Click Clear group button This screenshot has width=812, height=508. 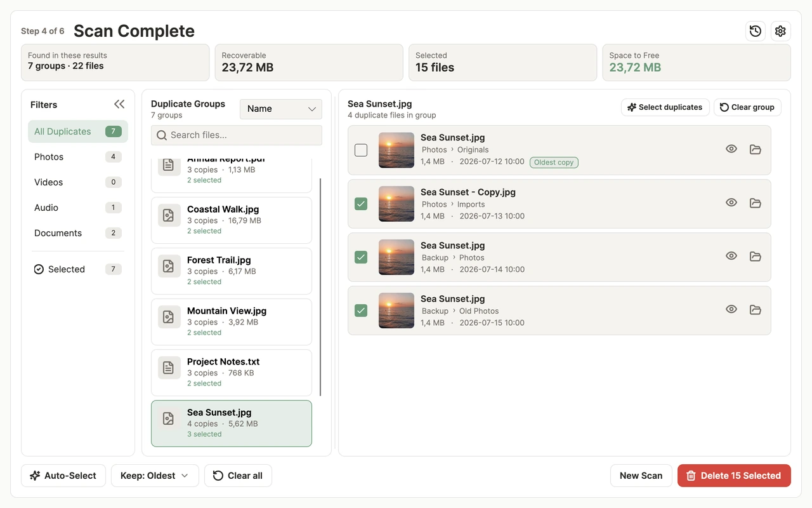747,107
